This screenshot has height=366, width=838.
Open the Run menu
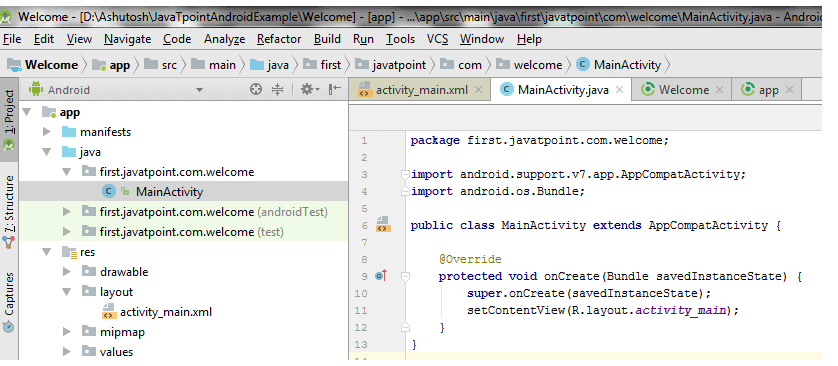click(x=363, y=39)
